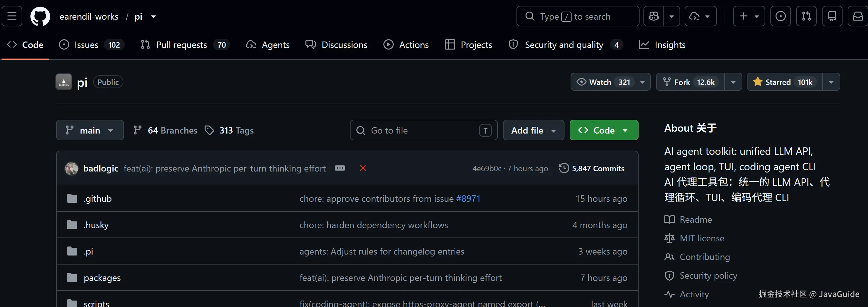The width and height of the screenshot is (868, 307).
Task: Open the Discussions tab
Action: 336,45
